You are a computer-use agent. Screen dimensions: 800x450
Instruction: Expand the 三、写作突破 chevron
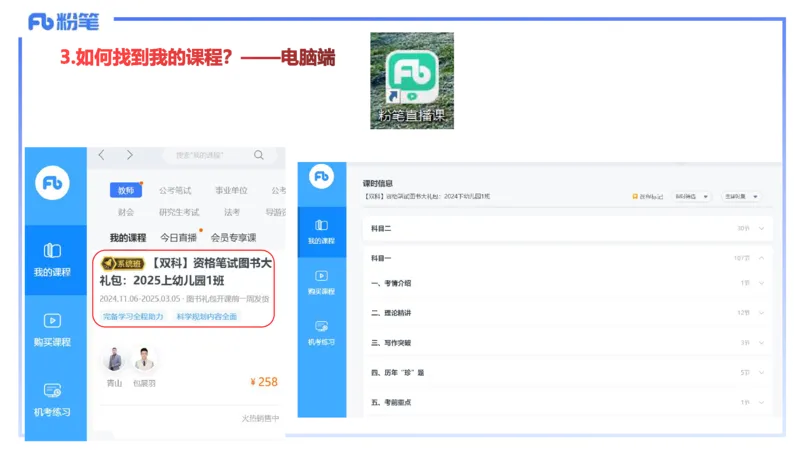pos(761,343)
